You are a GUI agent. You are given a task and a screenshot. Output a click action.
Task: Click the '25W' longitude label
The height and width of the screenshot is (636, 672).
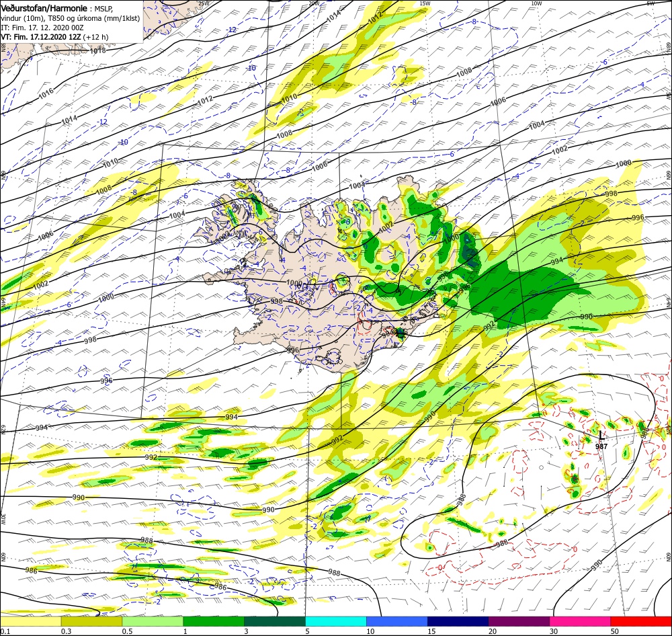click(x=204, y=3)
